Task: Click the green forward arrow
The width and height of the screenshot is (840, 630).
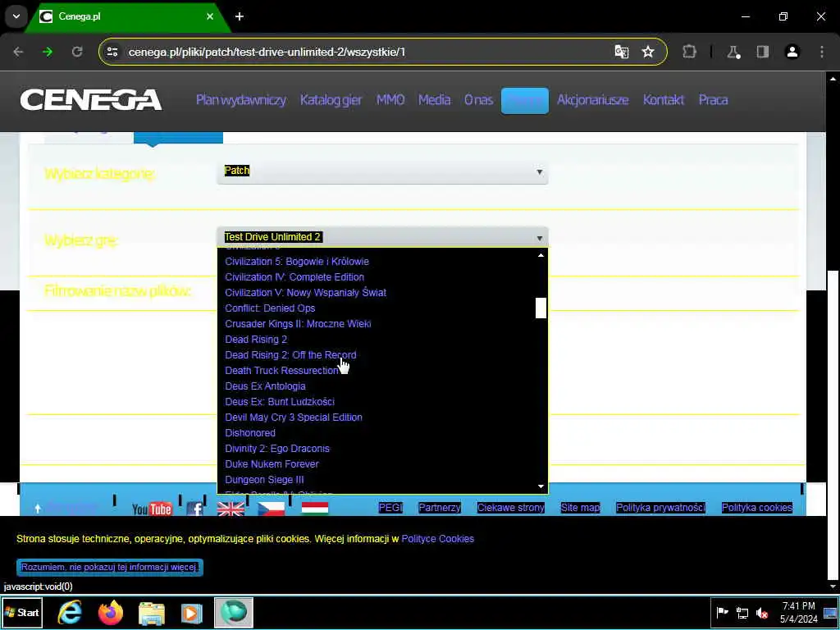Action: coord(48,52)
